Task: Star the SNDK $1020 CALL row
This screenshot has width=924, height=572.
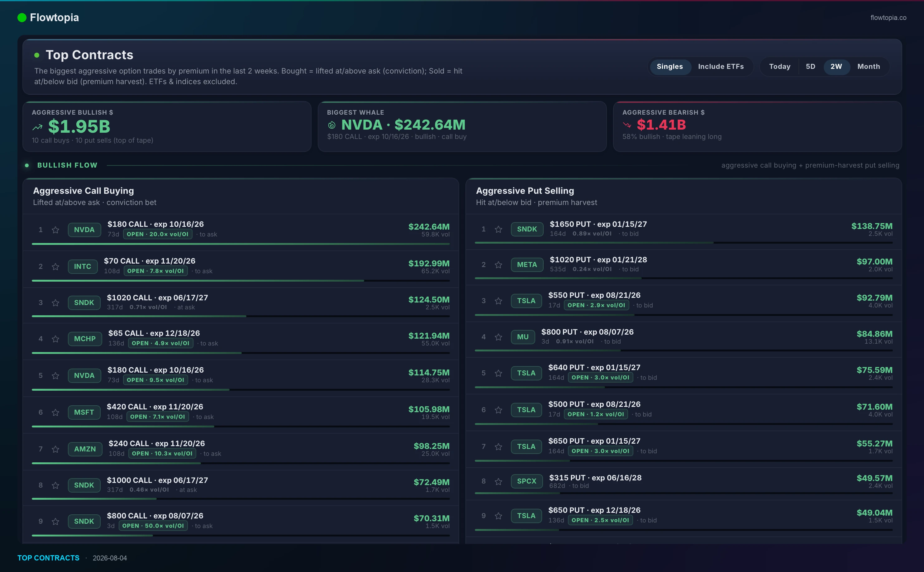Action: click(x=55, y=303)
